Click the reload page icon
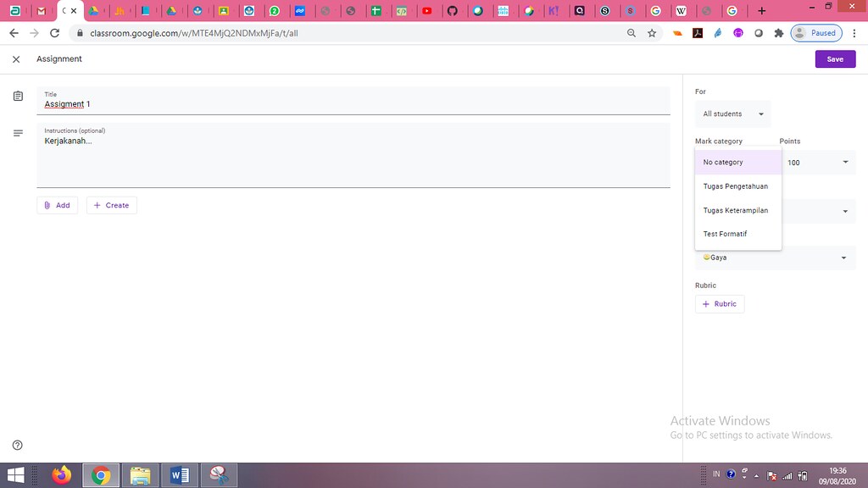868x488 pixels. 54,33
